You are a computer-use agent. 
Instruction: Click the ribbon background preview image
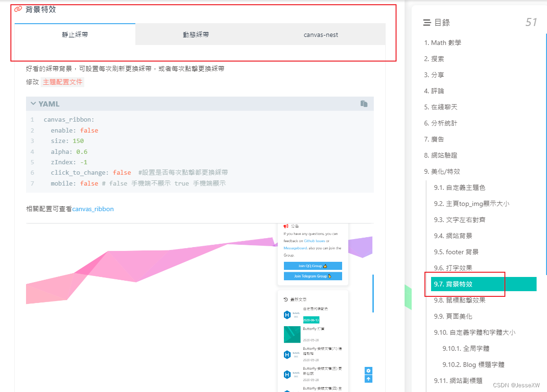(x=200, y=308)
